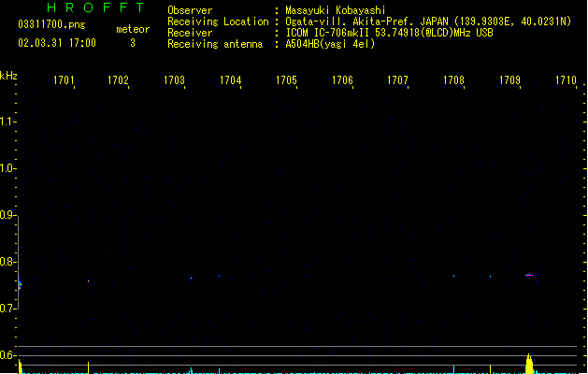
Task: Click the "meteor" count label
Action: point(133,29)
